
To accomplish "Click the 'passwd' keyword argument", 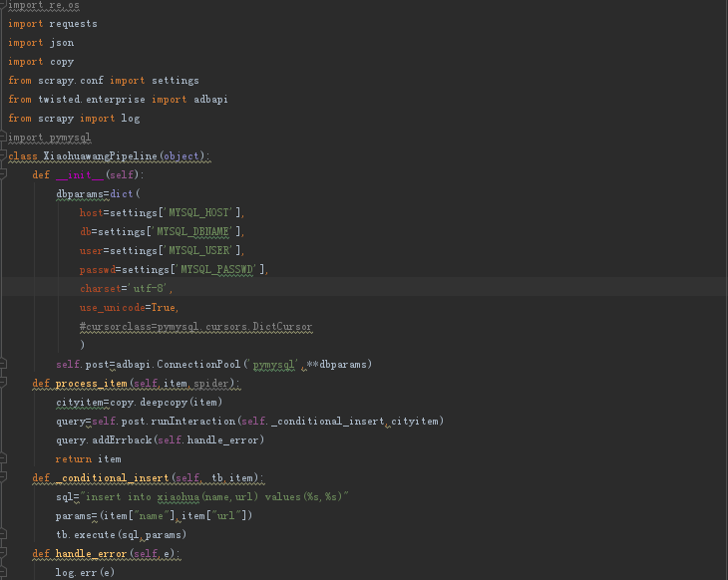I will click(98, 270).
